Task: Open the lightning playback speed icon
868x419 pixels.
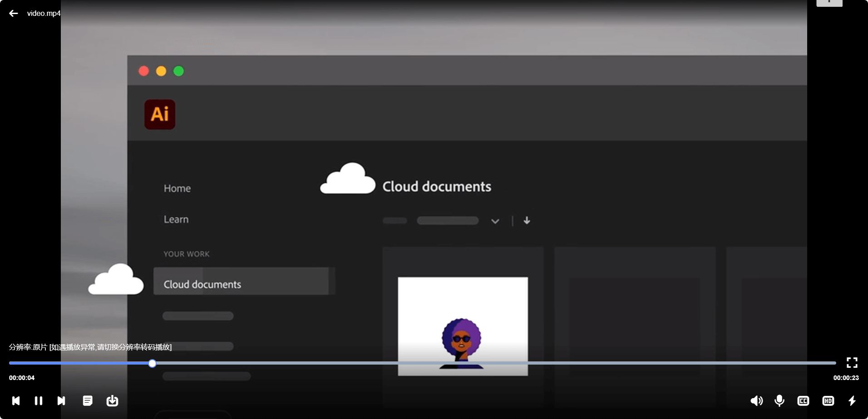Action: point(852,401)
